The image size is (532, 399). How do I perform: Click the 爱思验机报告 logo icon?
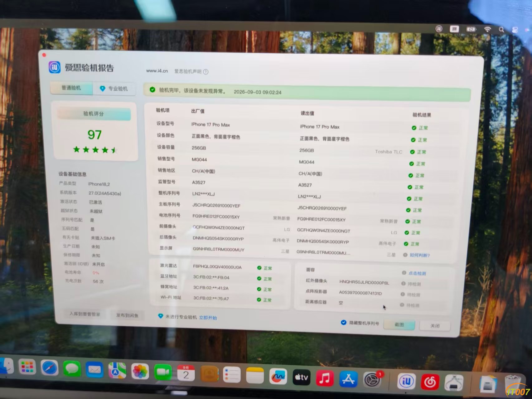(55, 67)
